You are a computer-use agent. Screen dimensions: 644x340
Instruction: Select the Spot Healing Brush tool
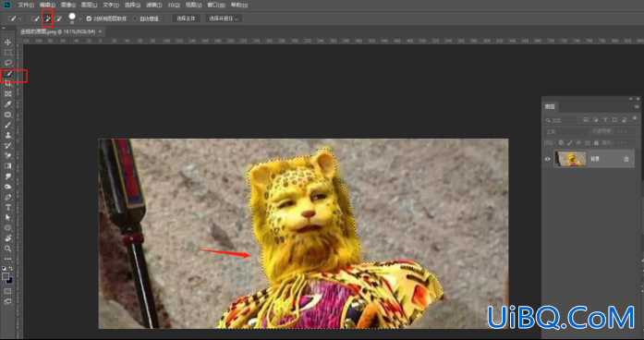pos(7,115)
